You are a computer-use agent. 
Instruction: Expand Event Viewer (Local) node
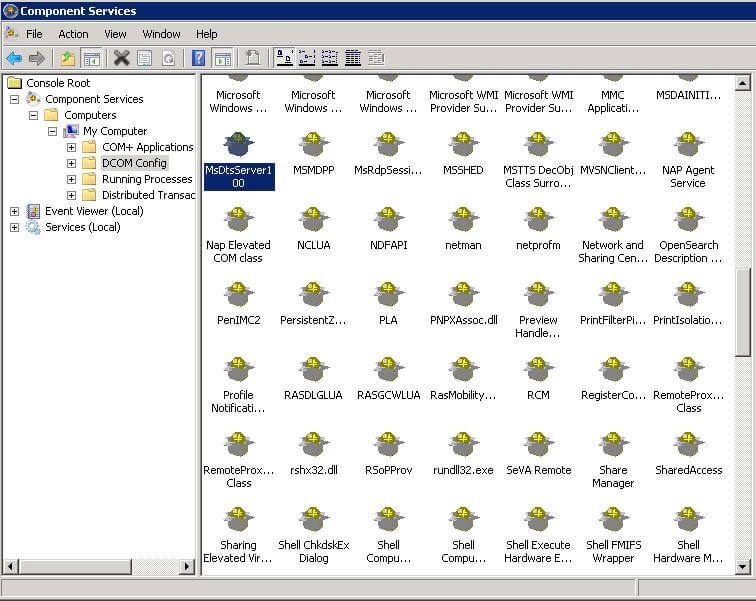coord(14,211)
